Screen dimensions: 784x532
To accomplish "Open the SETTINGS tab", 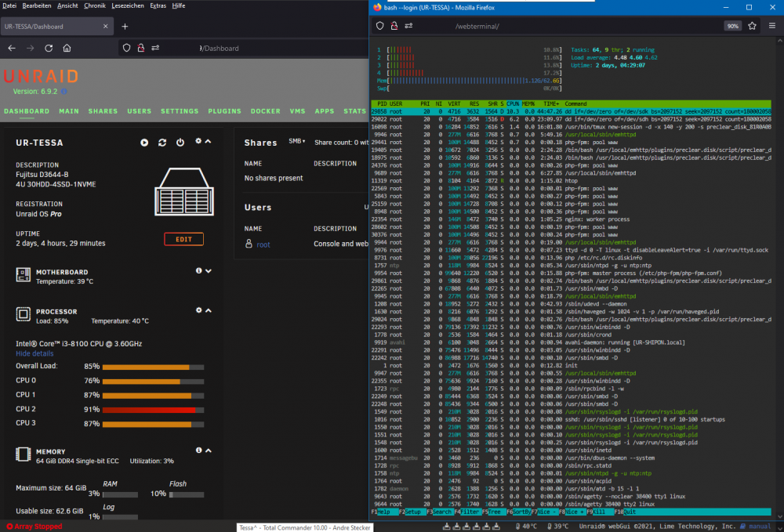I will click(x=180, y=111).
